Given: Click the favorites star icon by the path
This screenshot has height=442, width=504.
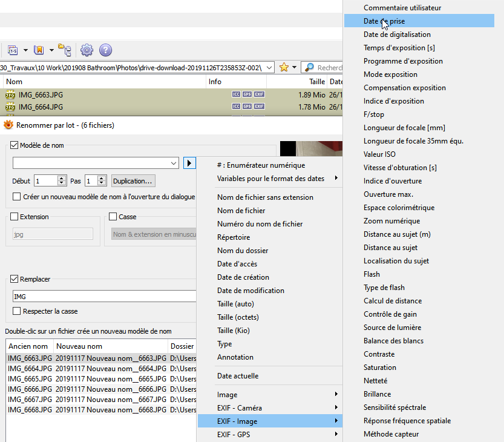Looking at the screenshot, I should coord(284,67).
